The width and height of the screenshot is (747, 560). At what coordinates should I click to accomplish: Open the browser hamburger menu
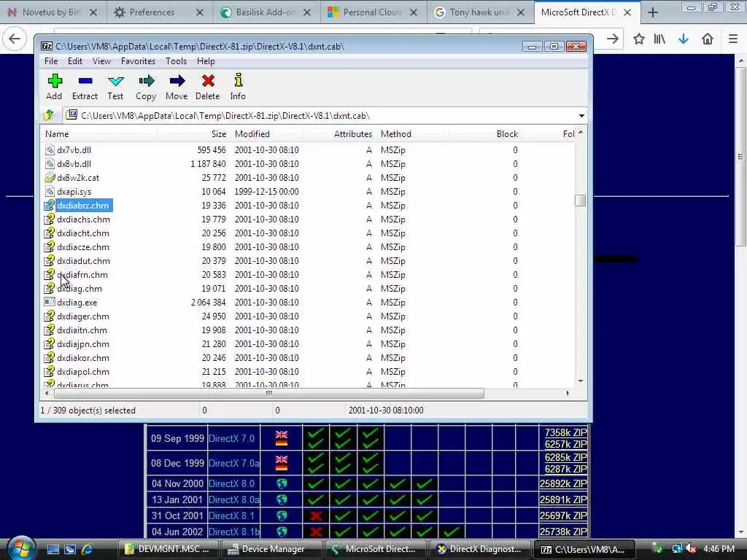732,39
